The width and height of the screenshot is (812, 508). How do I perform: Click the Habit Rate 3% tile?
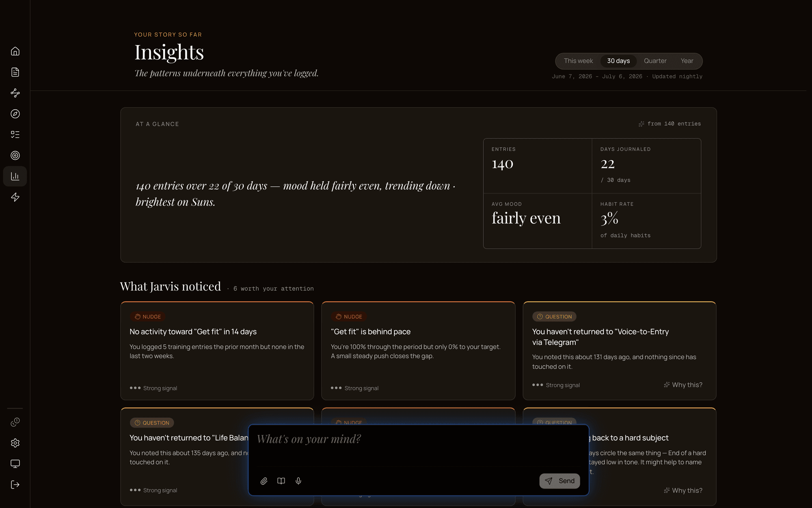[646, 221]
